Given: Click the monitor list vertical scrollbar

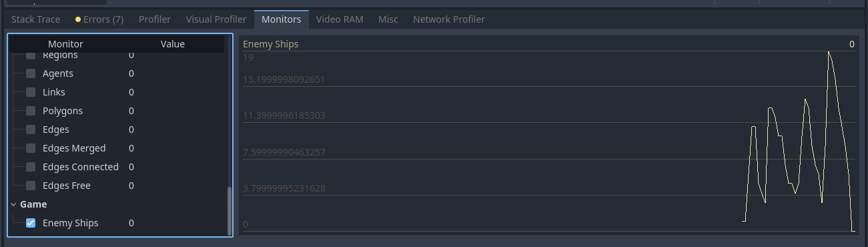Looking at the screenshot, I should tap(230, 210).
